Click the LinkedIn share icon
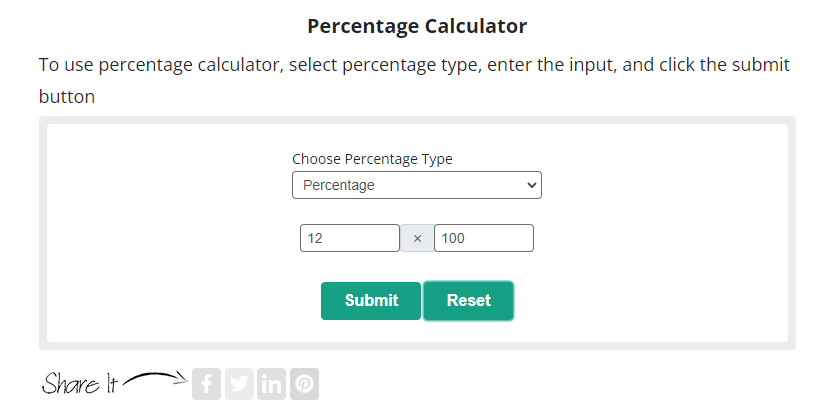The height and width of the screenshot is (419, 835). click(x=272, y=384)
